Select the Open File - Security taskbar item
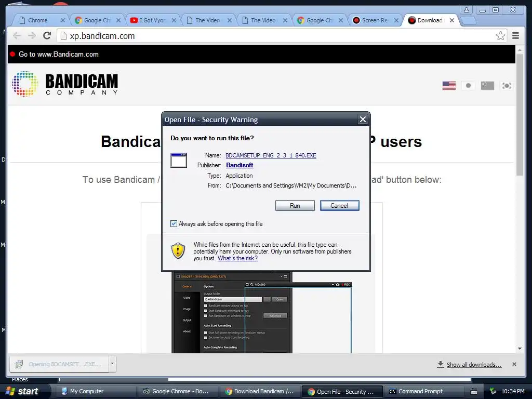 [342, 392]
